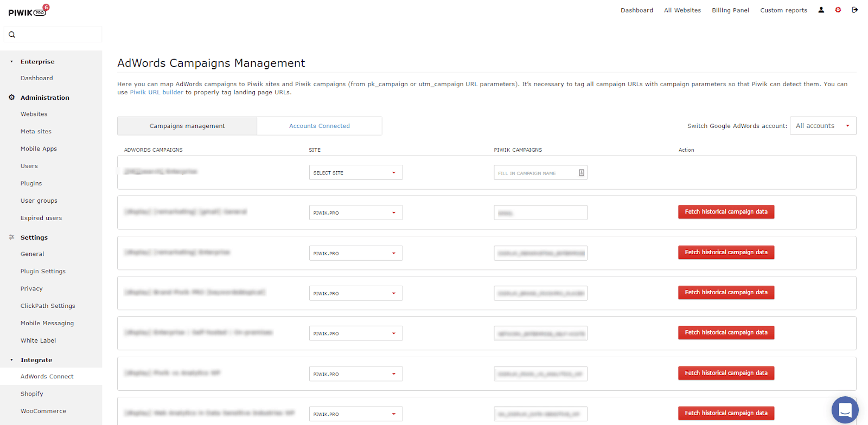This screenshot has width=868, height=425.
Task: Open the user profile icon
Action: [x=821, y=10]
